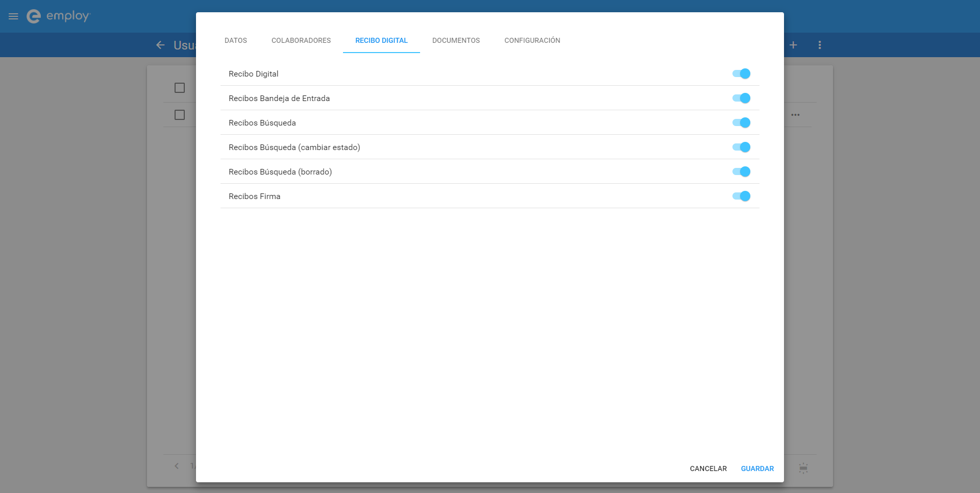Switch to the Documentos tab

pos(456,40)
